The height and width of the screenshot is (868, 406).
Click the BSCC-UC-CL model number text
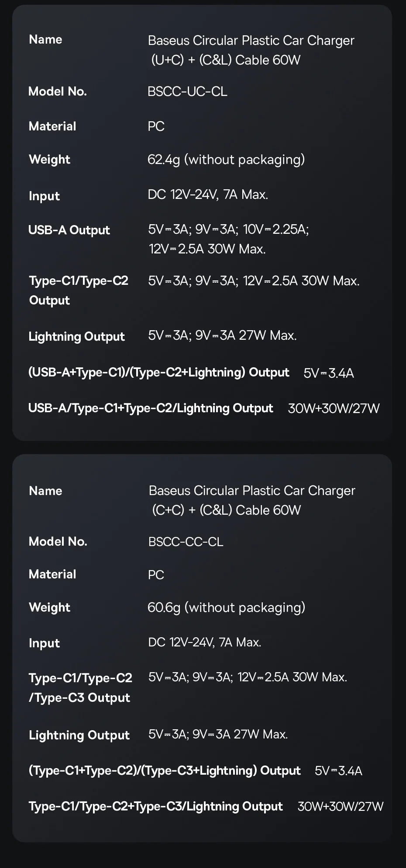tap(187, 92)
